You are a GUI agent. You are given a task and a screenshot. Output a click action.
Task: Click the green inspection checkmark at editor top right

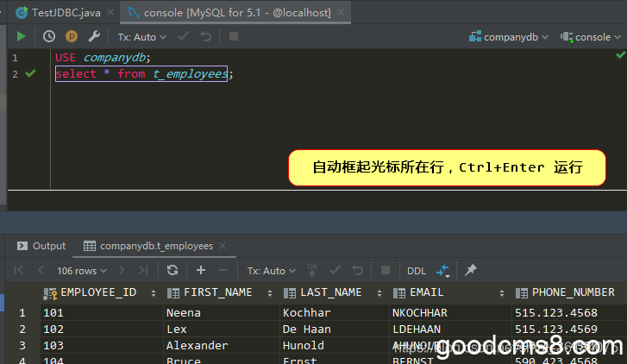[x=621, y=55]
